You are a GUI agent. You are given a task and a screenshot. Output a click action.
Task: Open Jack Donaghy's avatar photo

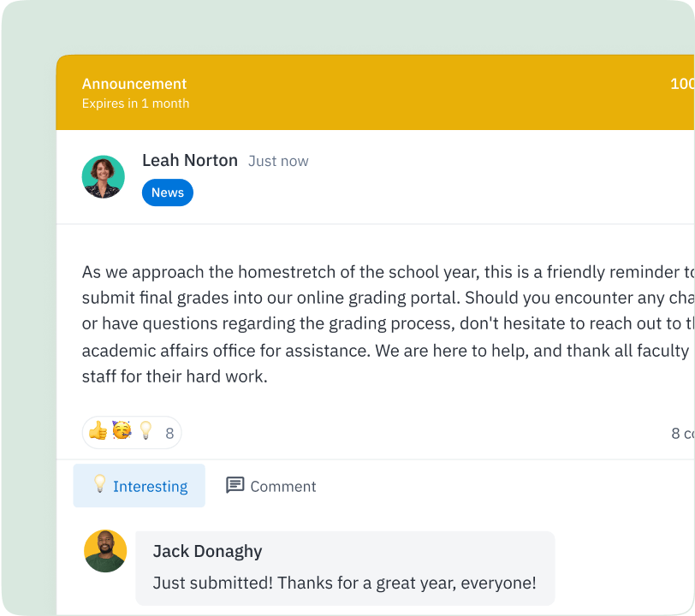(x=105, y=551)
